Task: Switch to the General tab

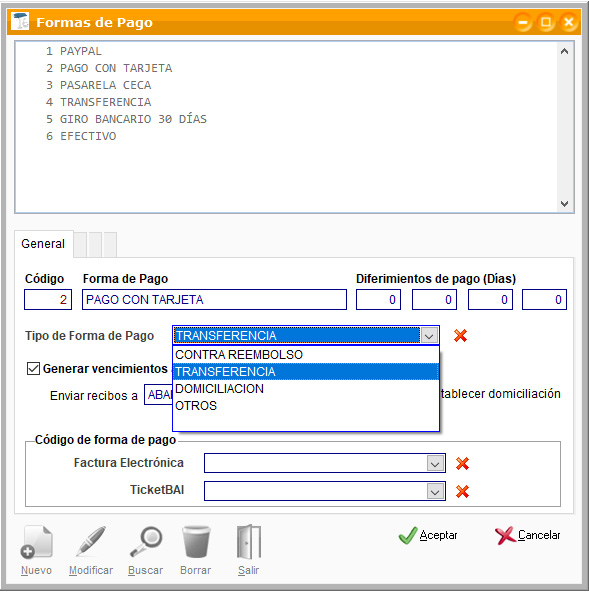Action: pos(43,244)
